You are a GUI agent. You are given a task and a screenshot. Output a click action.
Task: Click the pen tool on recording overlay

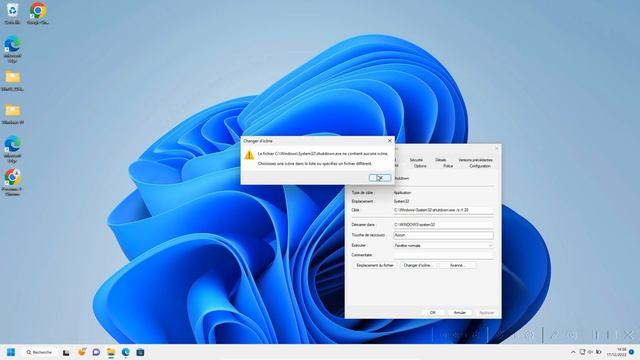554,335
